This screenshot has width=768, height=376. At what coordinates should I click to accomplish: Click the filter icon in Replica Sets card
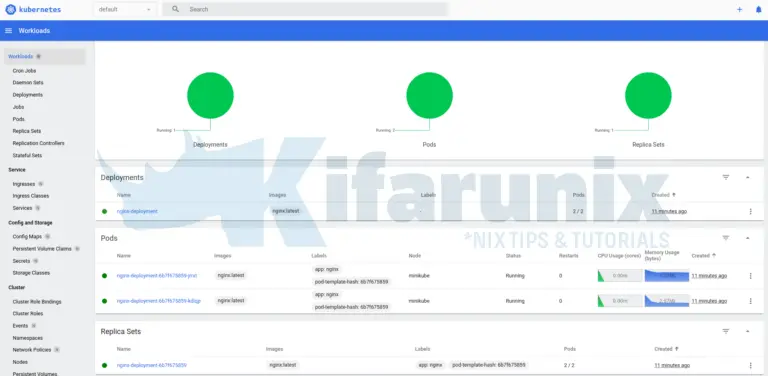click(726, 331)
